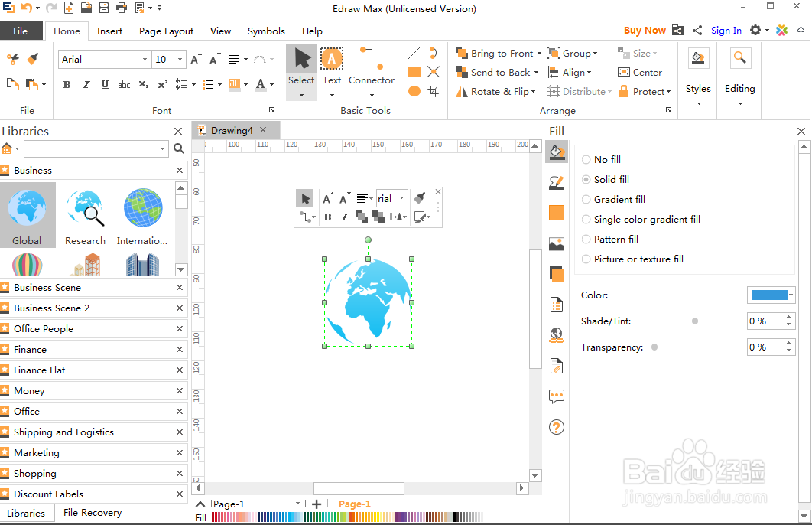Apply strikethrough formatting
Viewport: 812px width, 525px height.
pyautogui.click(x=124, y=84)
